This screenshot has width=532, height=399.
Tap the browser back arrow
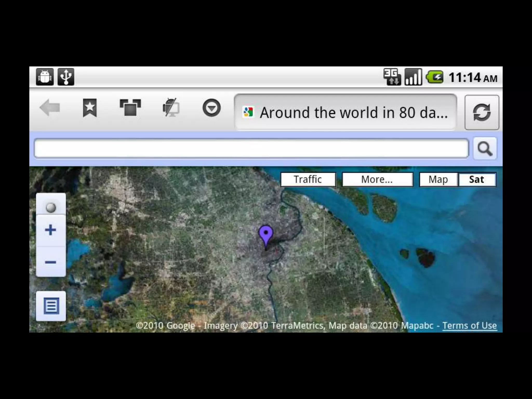(50, 108)
